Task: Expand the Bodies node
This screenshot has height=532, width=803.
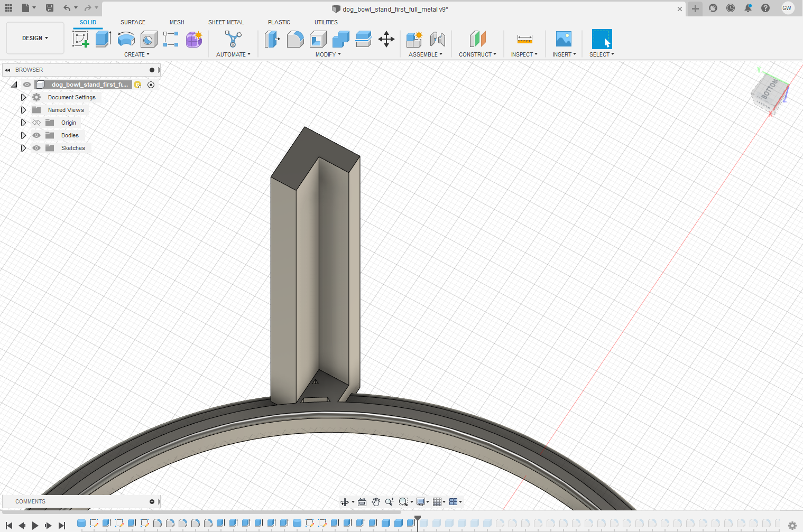Action: tap(23, 135)
